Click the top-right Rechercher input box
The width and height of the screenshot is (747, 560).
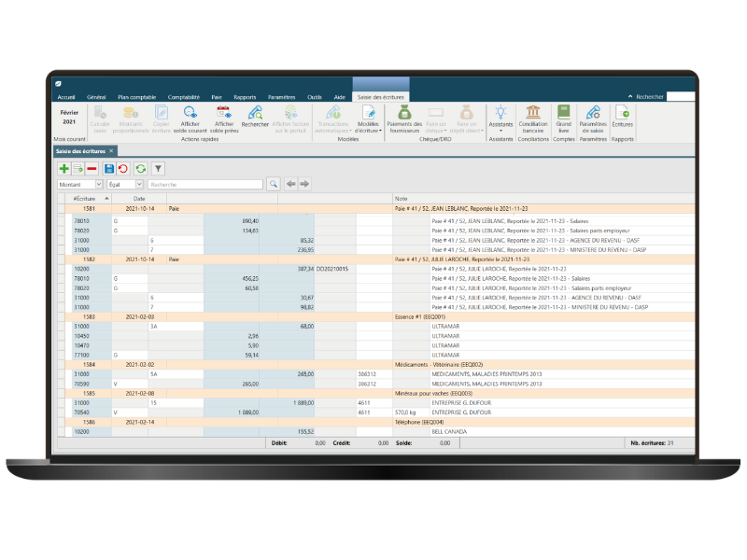681,97
